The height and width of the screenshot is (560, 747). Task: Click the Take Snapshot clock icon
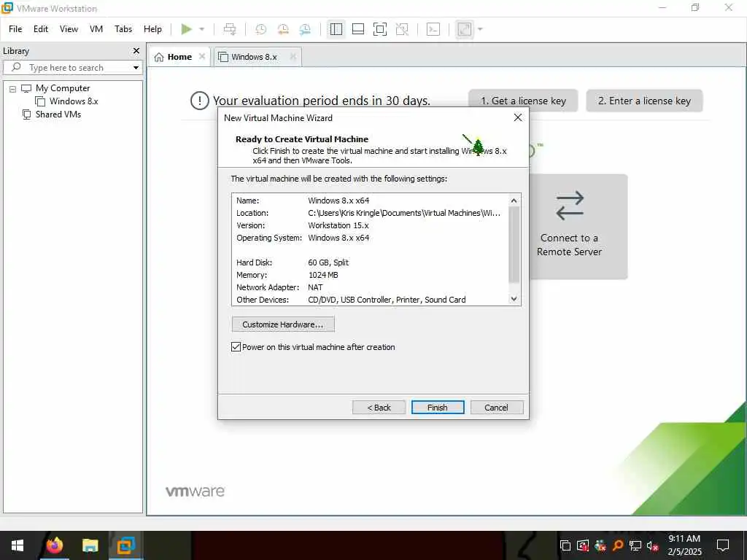(x=260, y=29)
